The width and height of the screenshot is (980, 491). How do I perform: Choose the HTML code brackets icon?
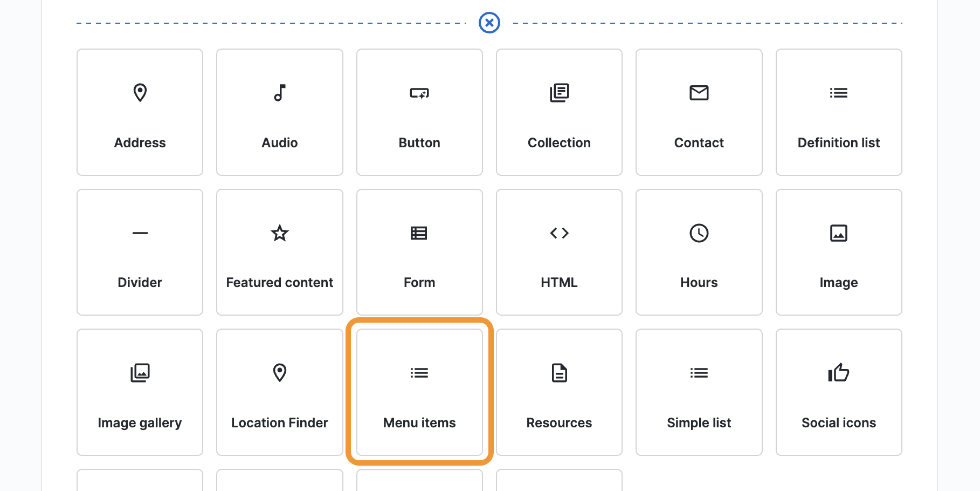click(559, 233)
